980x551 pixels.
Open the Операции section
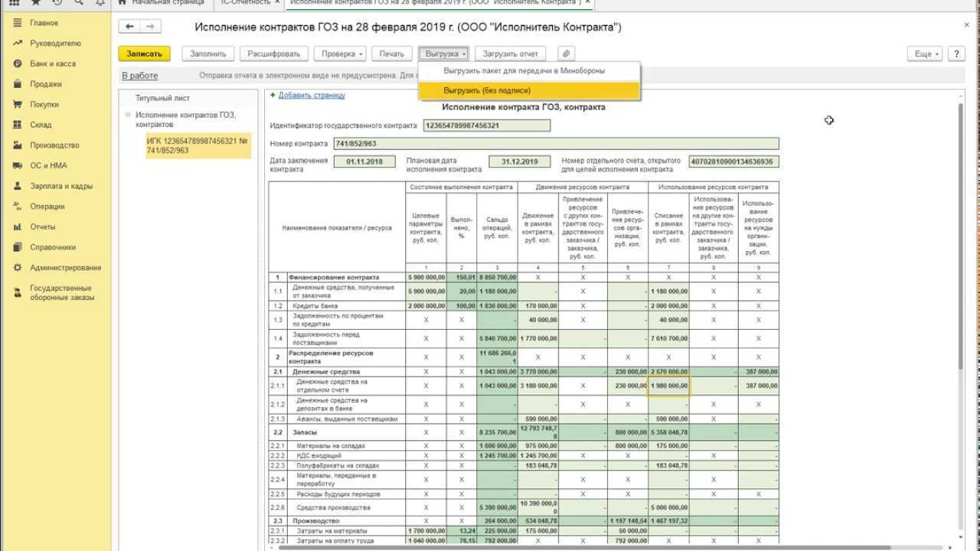(x=47, y=207)
